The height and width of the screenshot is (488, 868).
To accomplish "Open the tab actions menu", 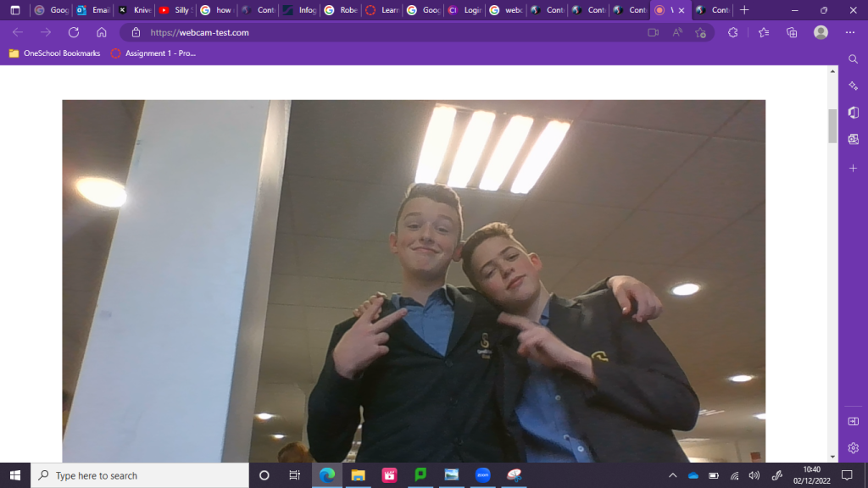I will (14, 10).
